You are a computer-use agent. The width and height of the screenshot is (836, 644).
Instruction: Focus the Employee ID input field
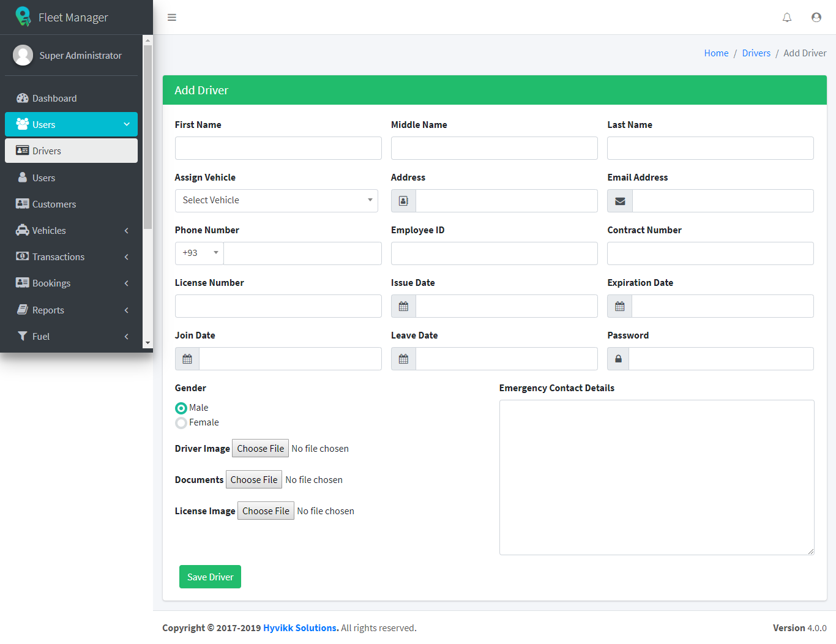495,253
